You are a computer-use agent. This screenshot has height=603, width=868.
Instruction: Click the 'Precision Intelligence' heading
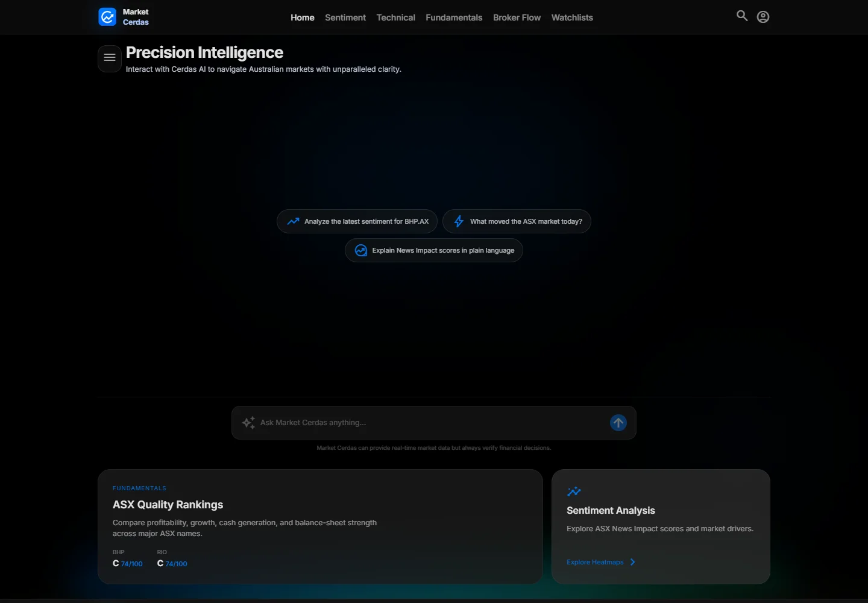click(204, 52)
